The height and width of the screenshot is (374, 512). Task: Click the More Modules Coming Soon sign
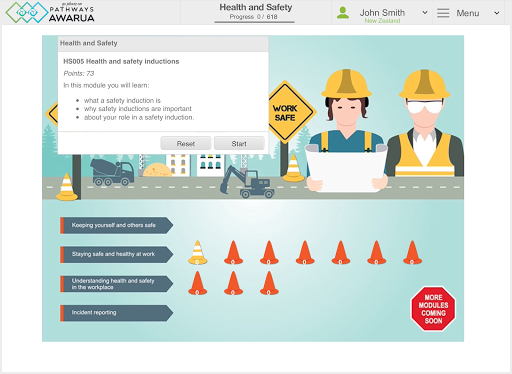coord(433,309)
